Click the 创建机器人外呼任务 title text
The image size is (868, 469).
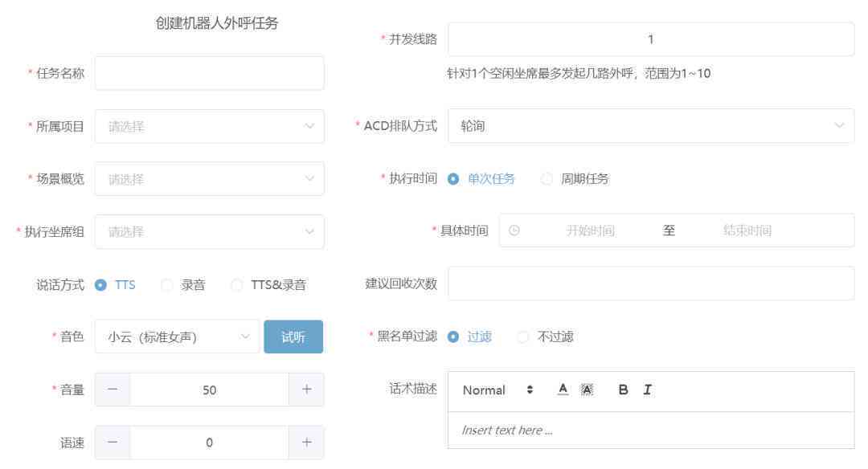tap(216, 22)
